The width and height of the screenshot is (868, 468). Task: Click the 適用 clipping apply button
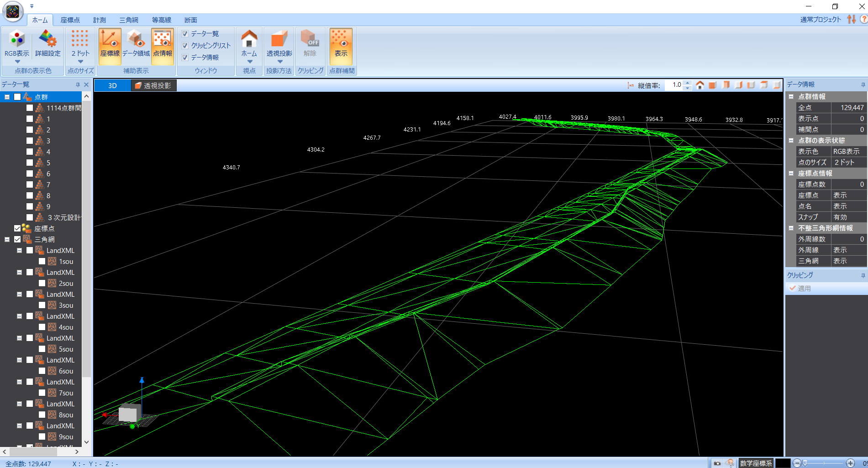pyautogui.click(x=800, y=289)
